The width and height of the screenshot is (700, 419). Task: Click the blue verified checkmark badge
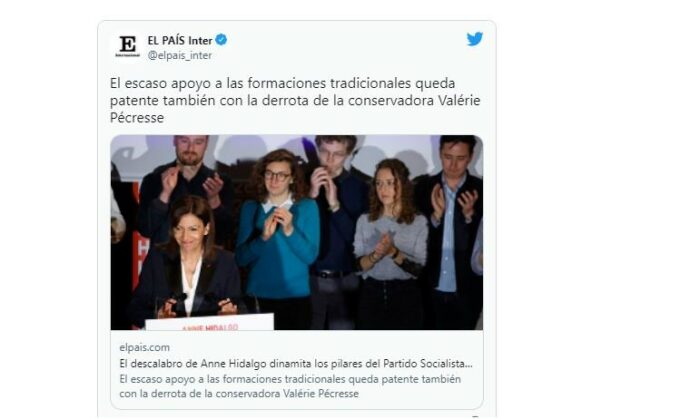point(221,40)
